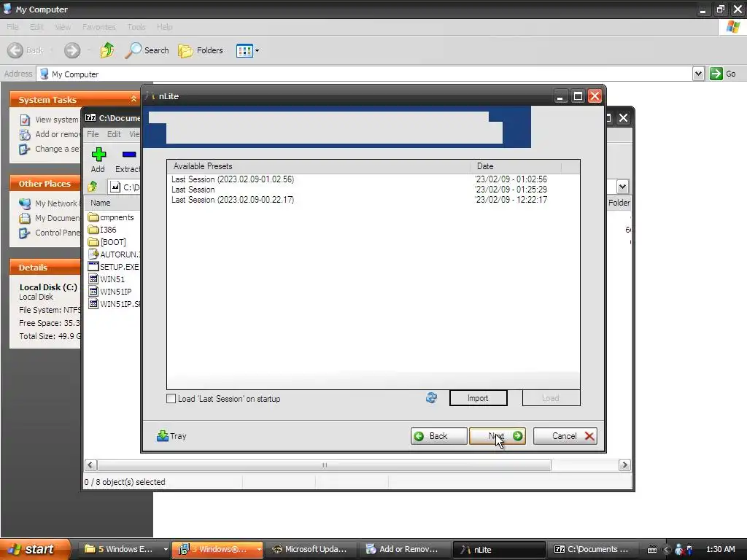Open the Favorites menu in My Computer
747x560 pixels.
98,27
